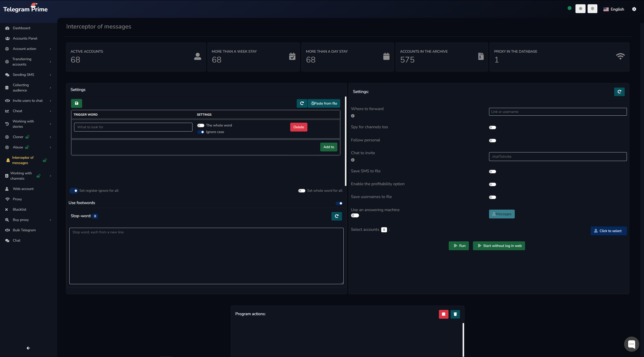Open the Accounts Panel menu item
The height and width of the screenshot is (357, 644).
tap(25, 38)
